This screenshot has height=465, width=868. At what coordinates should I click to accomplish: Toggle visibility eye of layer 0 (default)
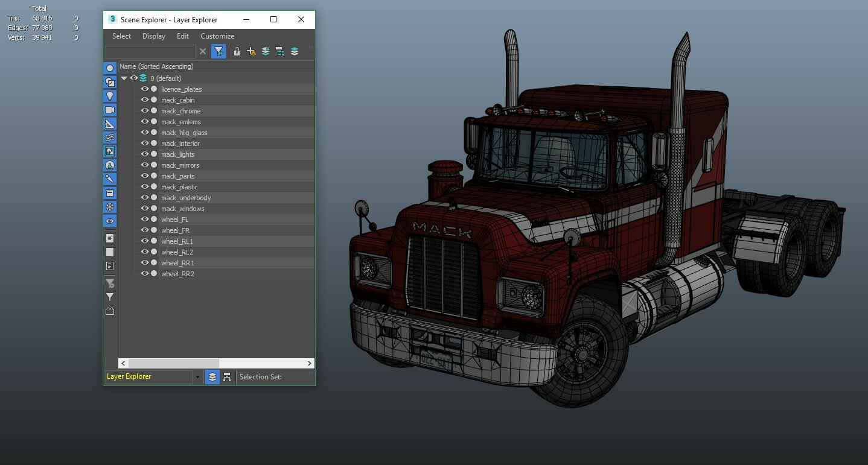point(134,78)
